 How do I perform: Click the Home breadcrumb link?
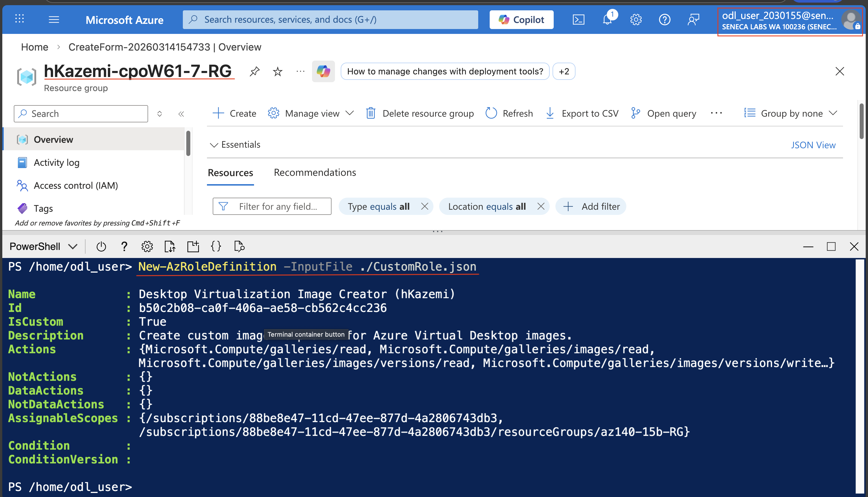point(35,47)
